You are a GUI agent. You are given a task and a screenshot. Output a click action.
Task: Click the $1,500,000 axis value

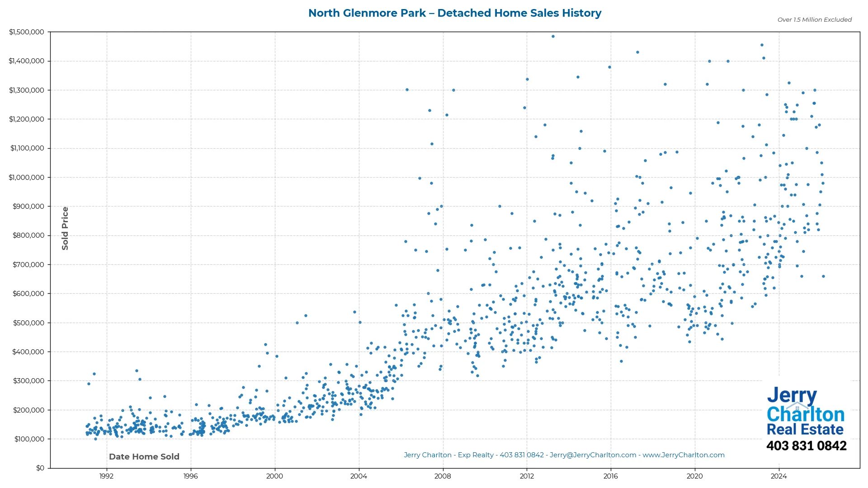click(27, 32)
